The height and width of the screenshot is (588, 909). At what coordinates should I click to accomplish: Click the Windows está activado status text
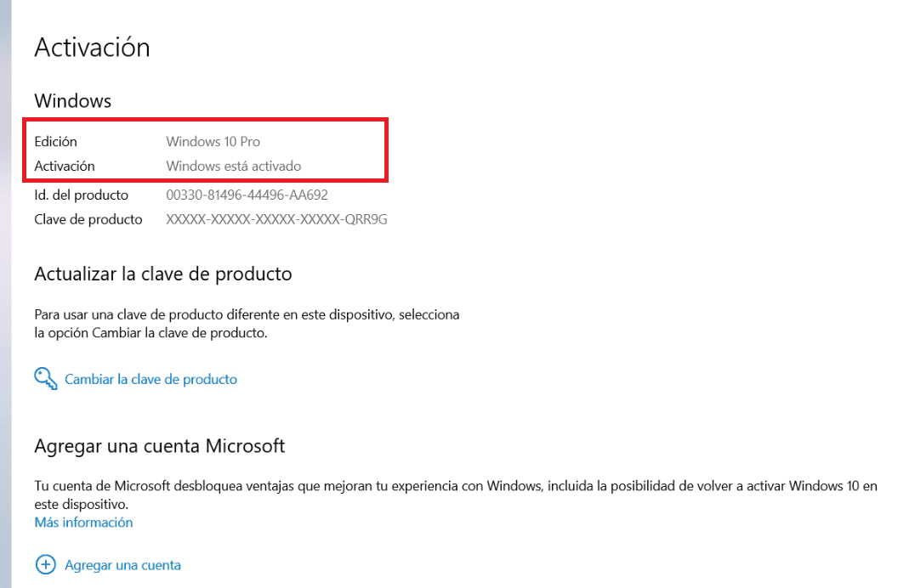[233, 166]
